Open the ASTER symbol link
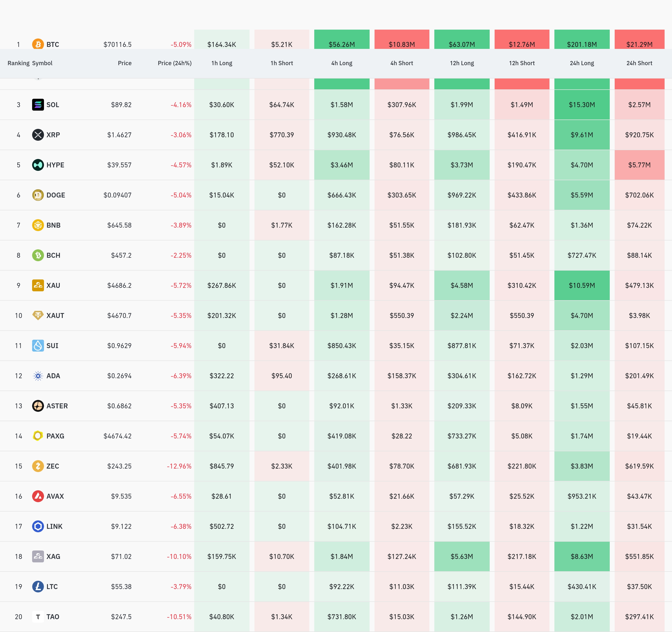The height and width of the screenshot is (632, 672). coord(57,406)
